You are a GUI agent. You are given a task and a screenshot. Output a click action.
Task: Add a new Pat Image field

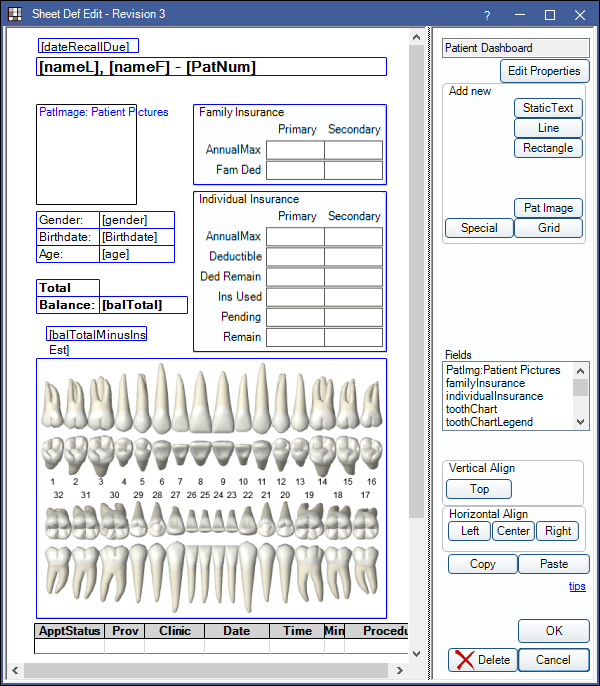548,208
